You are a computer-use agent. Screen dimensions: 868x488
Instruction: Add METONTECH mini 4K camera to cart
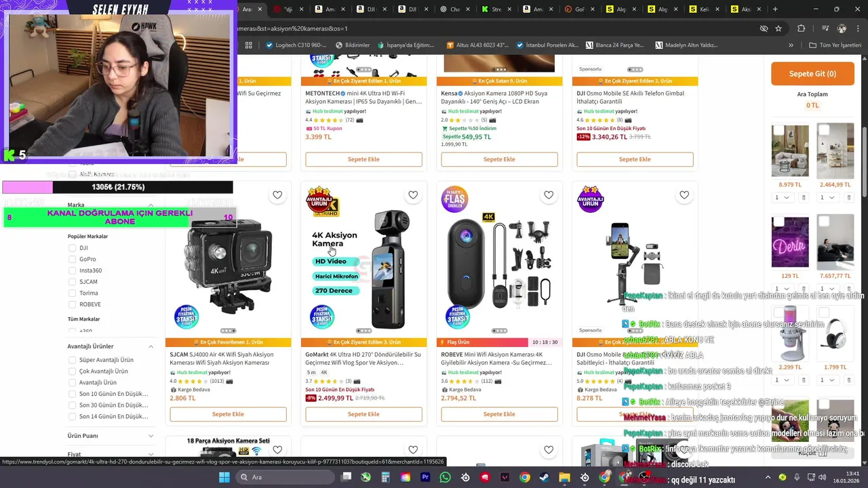[x=363, y=159]
